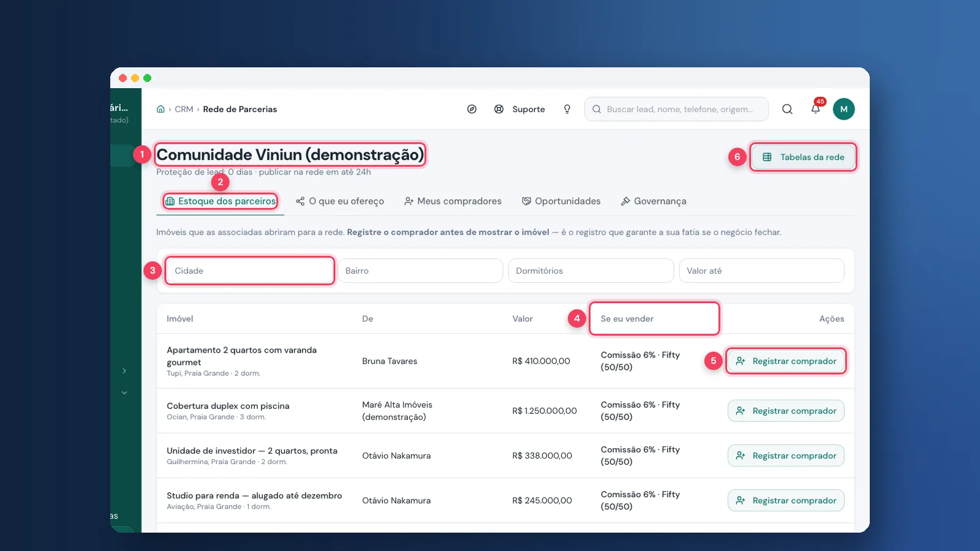Open the Governança tab

pos(654,201)
